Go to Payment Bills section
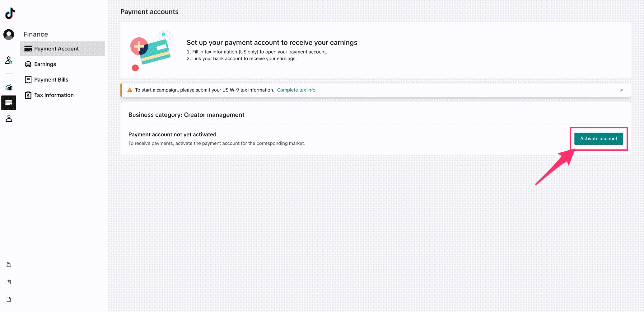This screenshot has width=644, height=312. (x=51, y=80)
